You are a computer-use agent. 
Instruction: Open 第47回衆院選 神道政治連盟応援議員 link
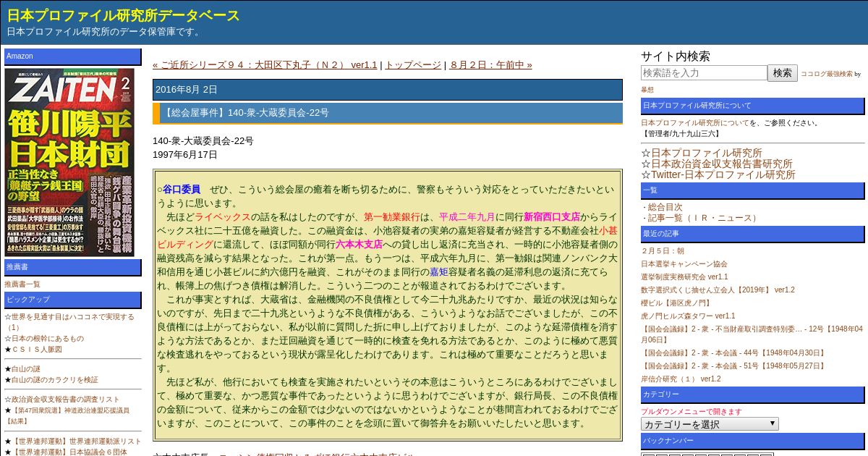click(x=67, y=415)
